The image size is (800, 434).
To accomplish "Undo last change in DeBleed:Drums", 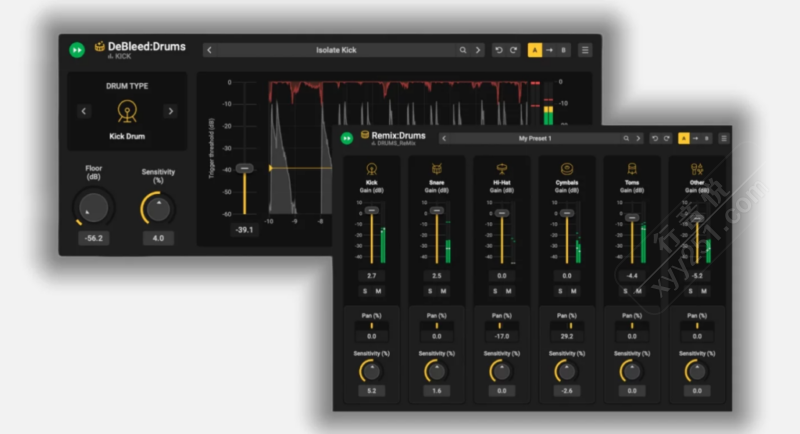I will click(x=498, y=50).
